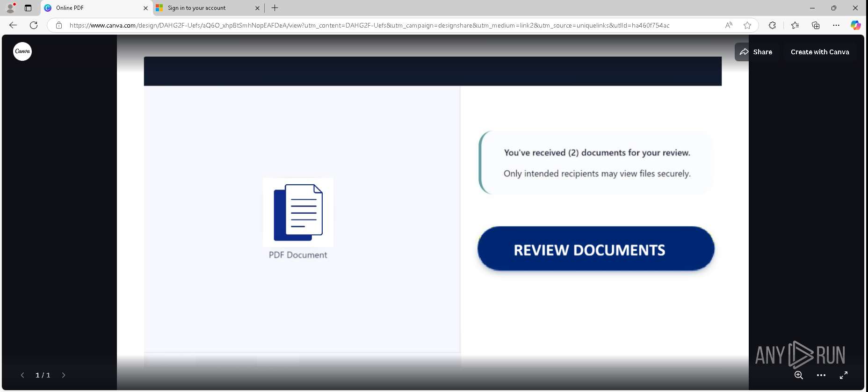Click 'You've received (2) documents' text

point(597,152)
